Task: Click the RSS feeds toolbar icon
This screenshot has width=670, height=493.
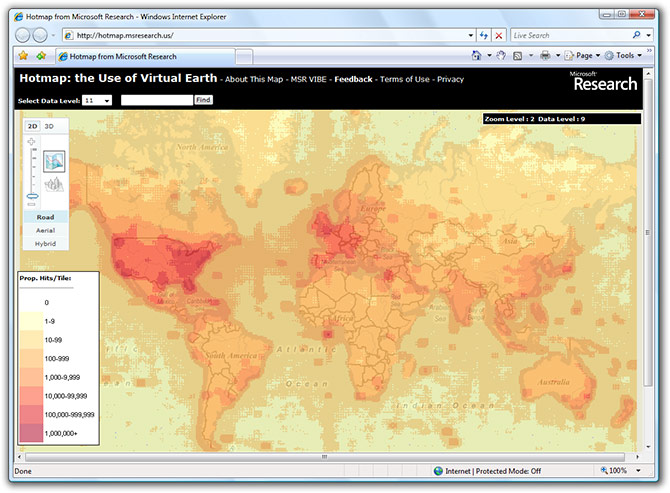Action: click(517, 56)
